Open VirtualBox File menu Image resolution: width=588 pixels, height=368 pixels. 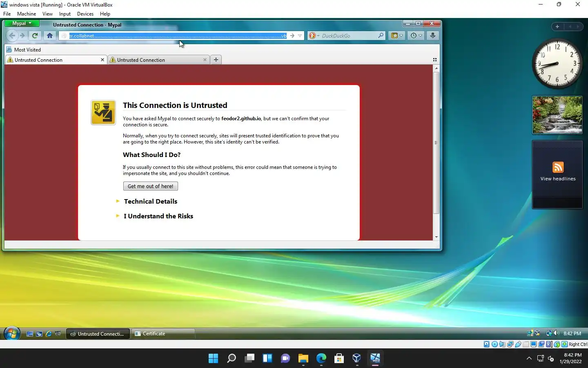click(7, 13)
